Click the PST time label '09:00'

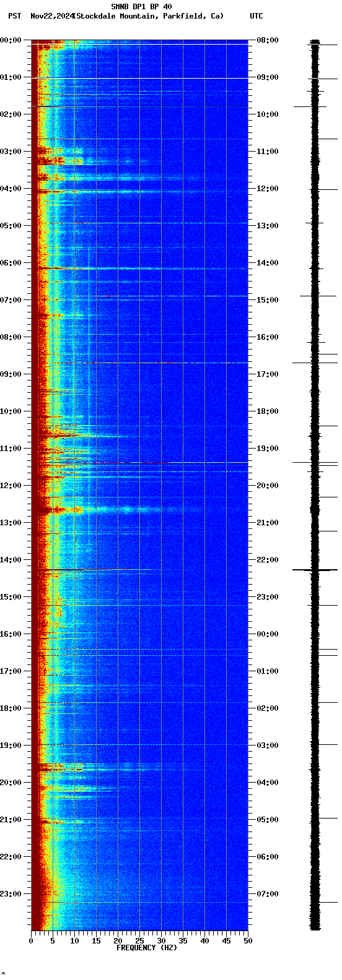11,374
